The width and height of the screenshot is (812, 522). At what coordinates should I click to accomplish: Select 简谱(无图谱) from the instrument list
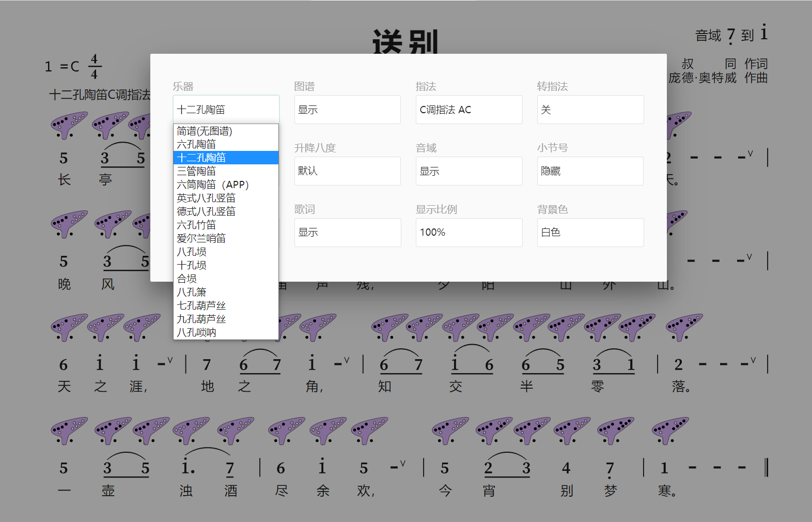[226, 131]
